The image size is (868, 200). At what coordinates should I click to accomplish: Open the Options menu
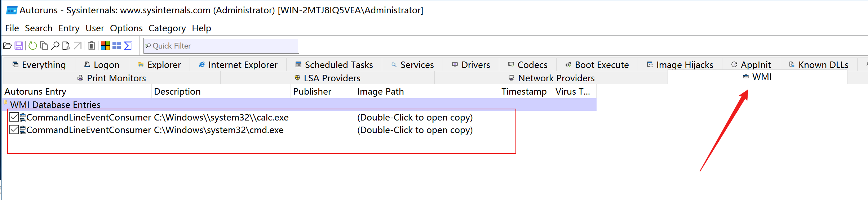click(126, 28)
